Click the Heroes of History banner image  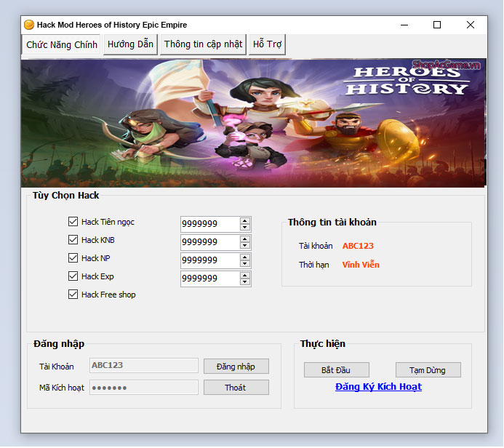tap(254, 123)
